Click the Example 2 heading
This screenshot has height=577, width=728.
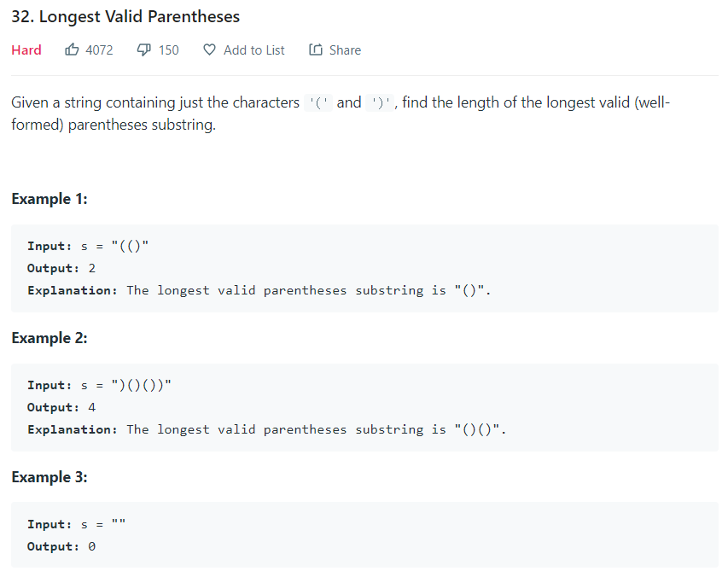[x=50, y=338]
